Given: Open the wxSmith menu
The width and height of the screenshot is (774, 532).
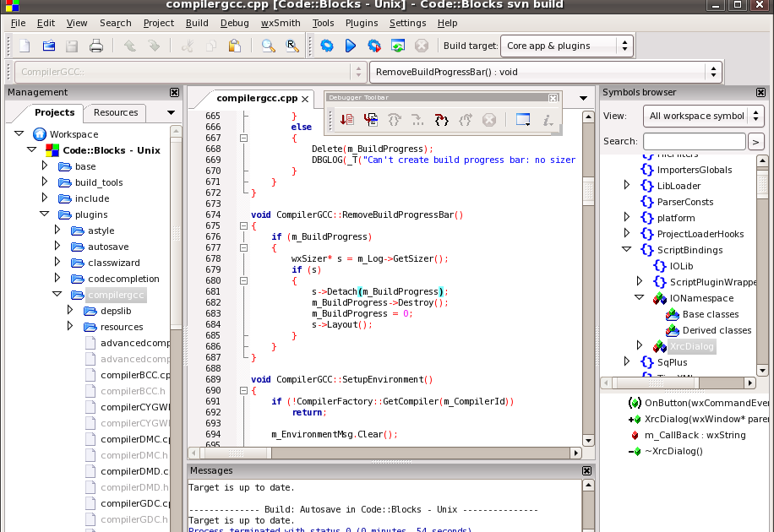Looking at the screenshot, I should pyautogui.click(x=281, y=23).
